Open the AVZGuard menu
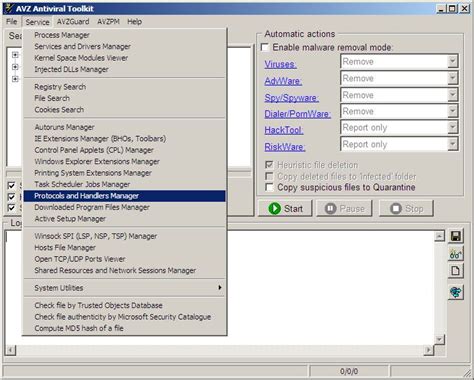 point(73,22)
